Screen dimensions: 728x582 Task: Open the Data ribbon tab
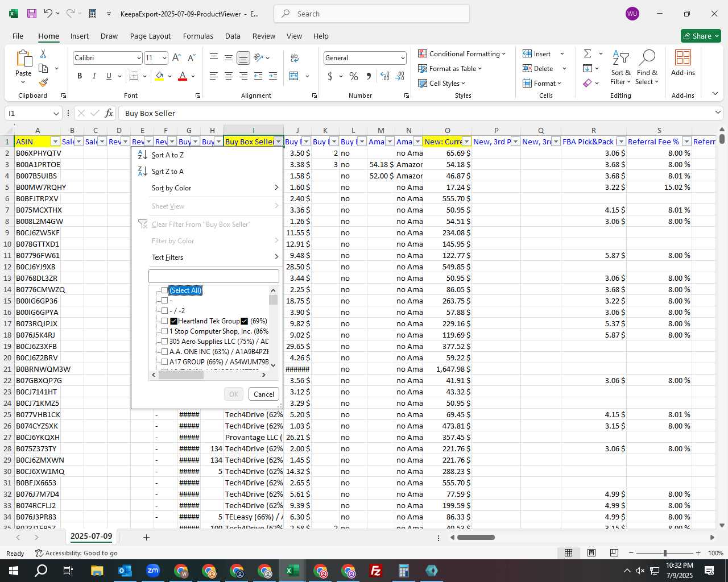pyautogui.click(x=233, y=36)
